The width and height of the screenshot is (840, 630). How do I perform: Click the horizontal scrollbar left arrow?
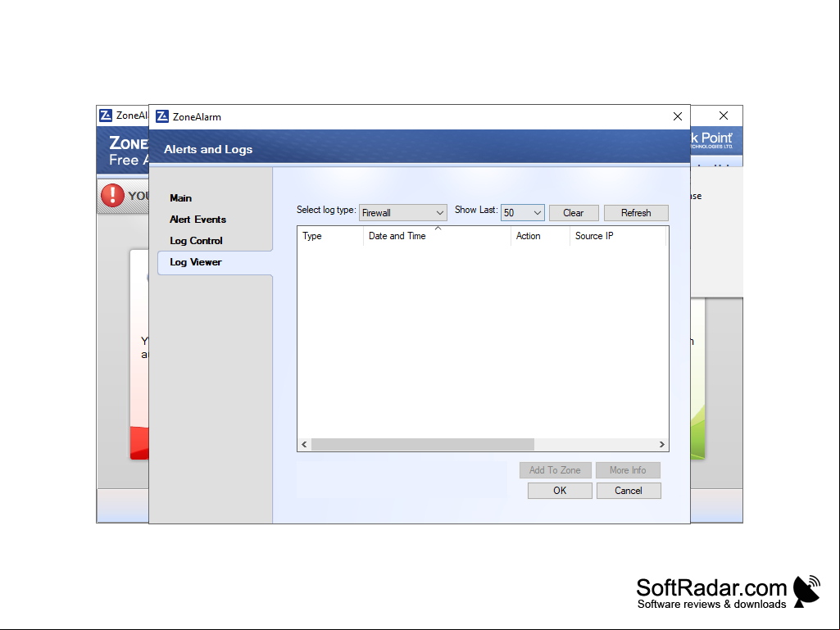coord(304,444)
